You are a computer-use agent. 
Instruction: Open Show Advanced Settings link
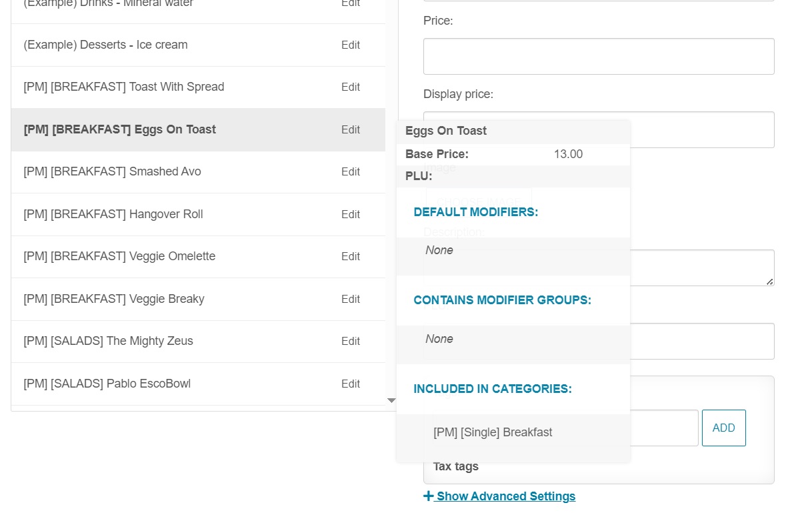pos(505,496)
